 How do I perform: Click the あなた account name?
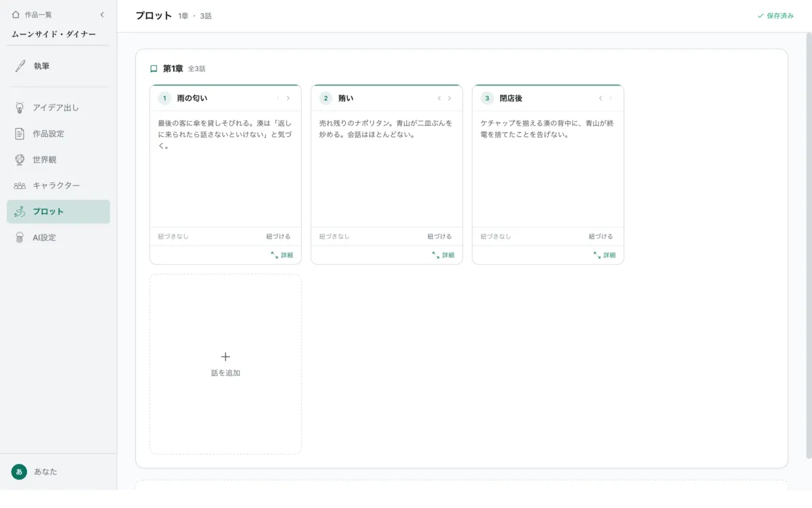point(45,471)
